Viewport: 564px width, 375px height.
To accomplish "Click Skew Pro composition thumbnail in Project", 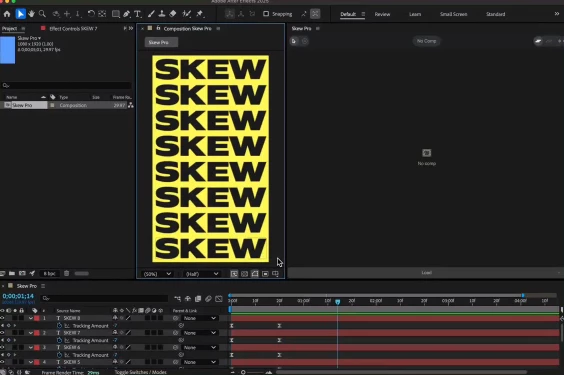I will coord(8,50).
